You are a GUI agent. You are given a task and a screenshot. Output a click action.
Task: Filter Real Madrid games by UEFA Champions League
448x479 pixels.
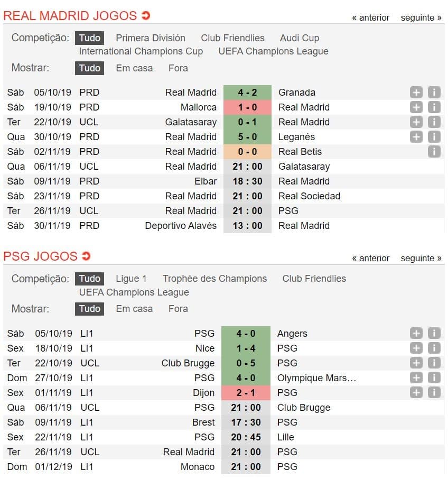point(274,51)
